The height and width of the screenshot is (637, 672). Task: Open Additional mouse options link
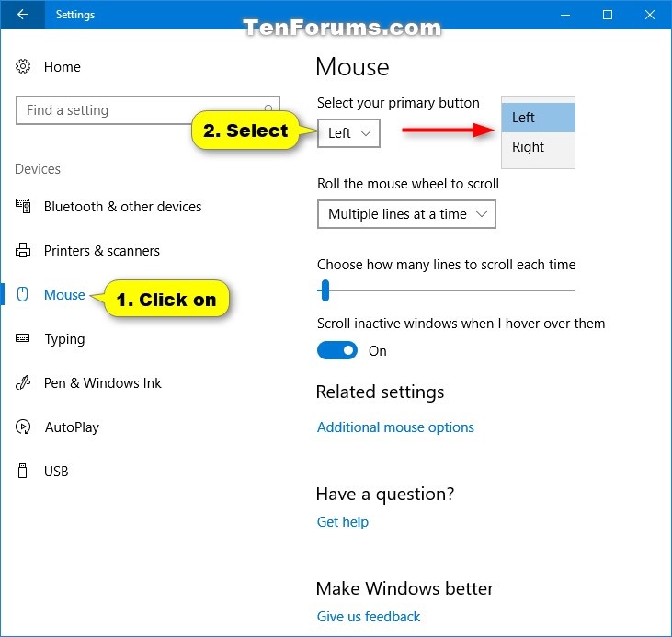(x=395, y=427)
